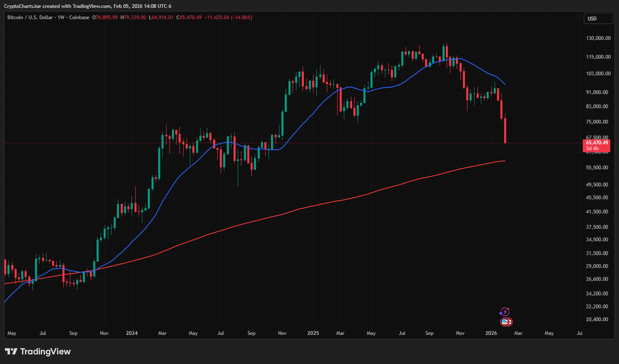Click the current price label 65,470.49
Image resolution: width=619 pixels, height=364 pixels.
pos(597,142)
